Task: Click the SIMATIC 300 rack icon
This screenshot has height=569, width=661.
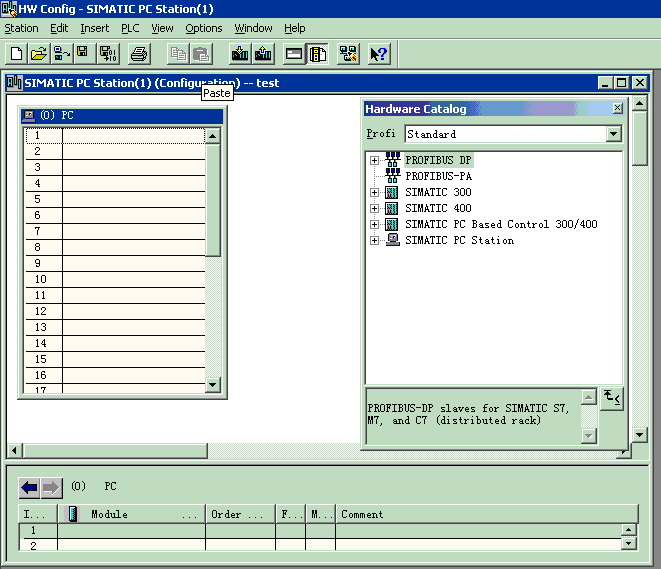Action: 392,193
